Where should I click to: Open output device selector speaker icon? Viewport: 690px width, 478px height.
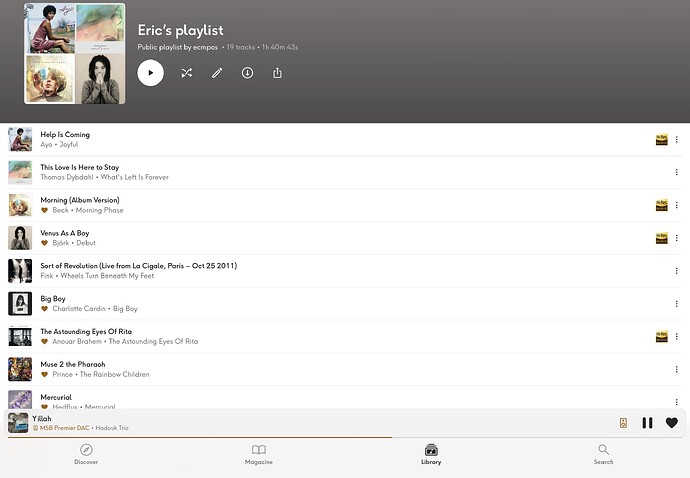[x=623, y=423]
